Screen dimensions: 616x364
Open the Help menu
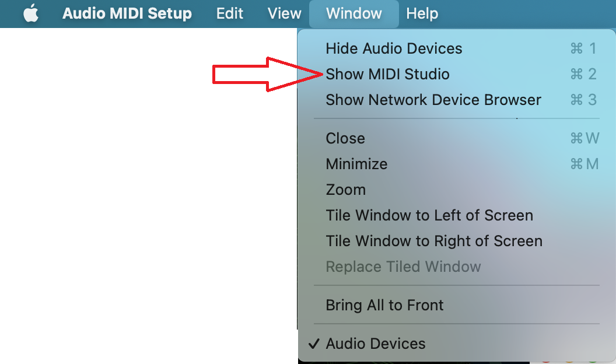coord(422,13)
